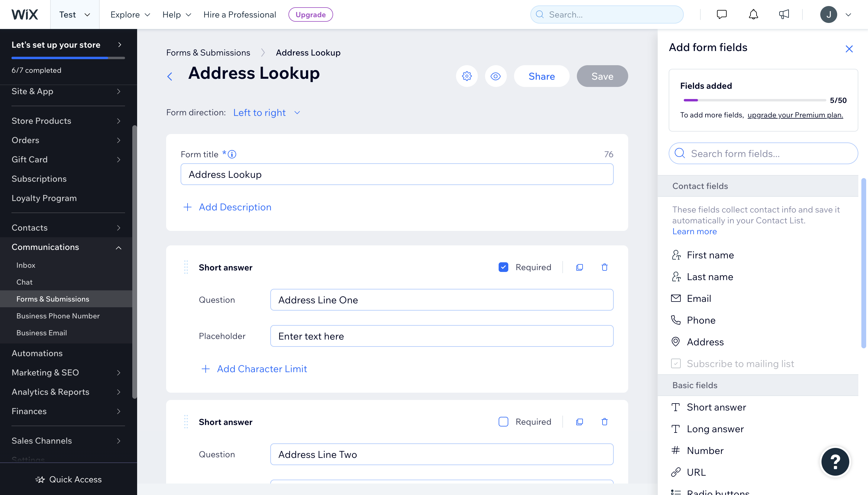Image resolution: width=868 pixels, height=495 pixels.
Task: Open the Test site dropdown
Action: pos(75,14)
